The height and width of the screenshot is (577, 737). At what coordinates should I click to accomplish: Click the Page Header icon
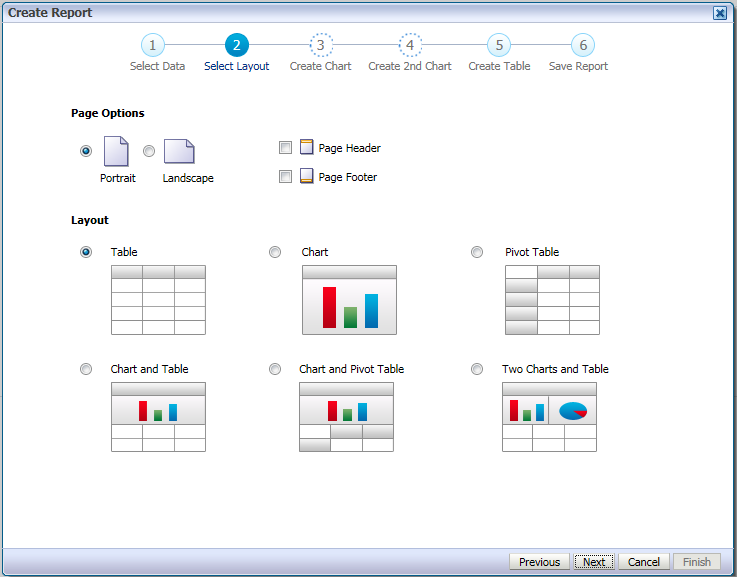306,147
